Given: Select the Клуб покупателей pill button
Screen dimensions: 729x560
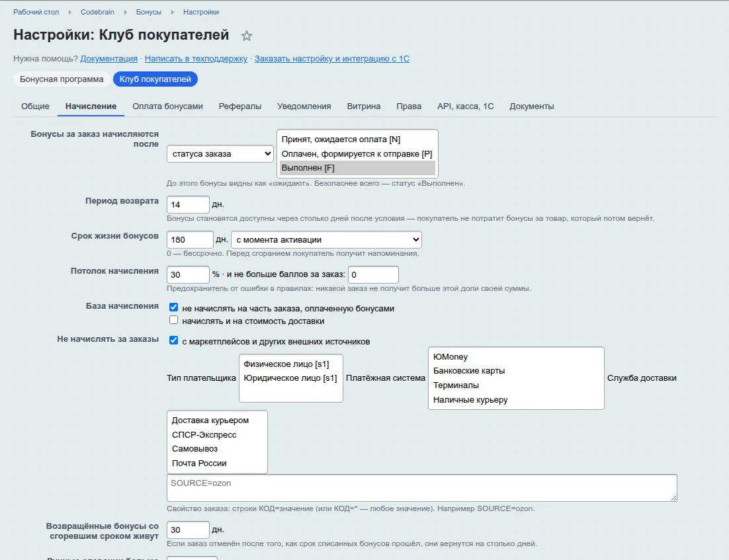Looking at the screenshot, I should (x=155, y=79).
